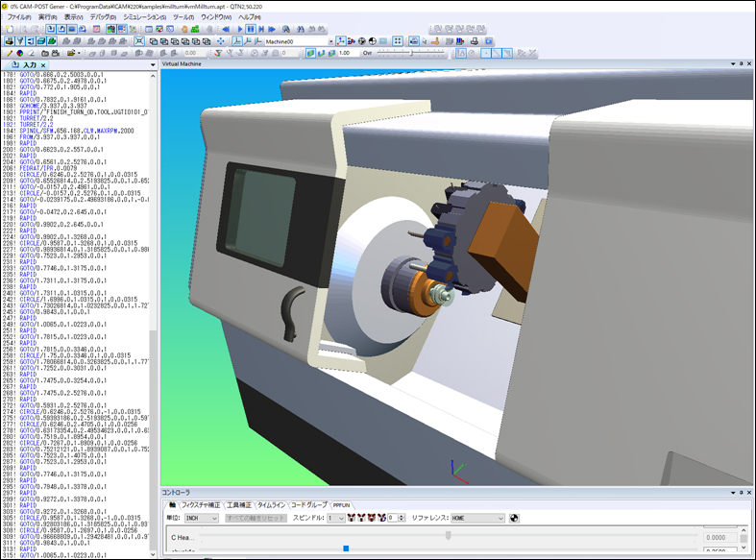The height and width of the screenshot is (560, 756).
Task: Toggle the green-blue solid display icon
Action: coord(310,54)
